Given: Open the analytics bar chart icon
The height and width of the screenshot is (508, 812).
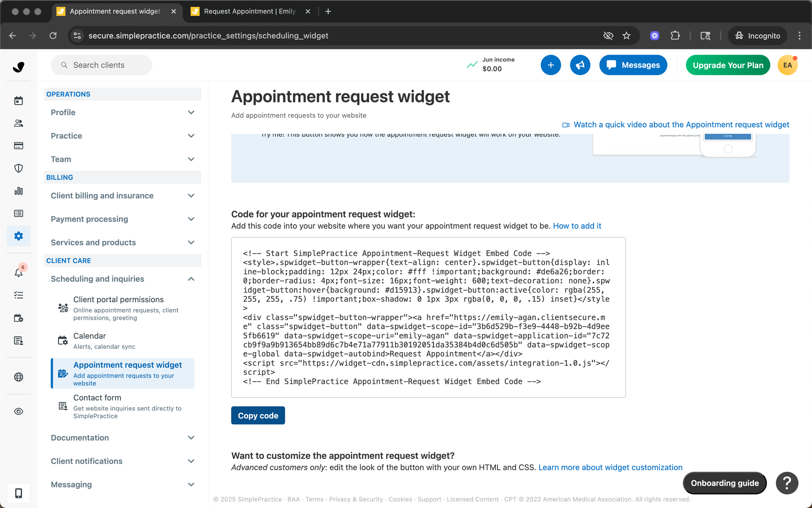Looking at the screenshot, I should 19,191.
